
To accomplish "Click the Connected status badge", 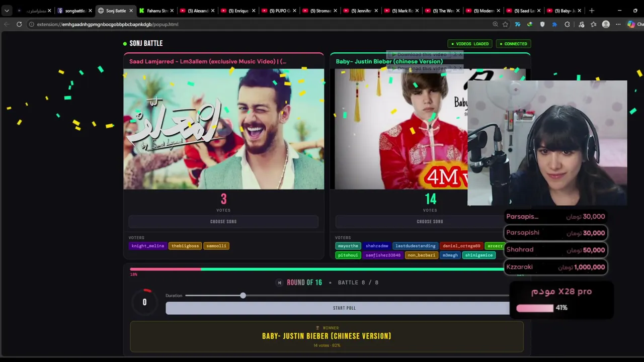I will click(x=513, y=44).
